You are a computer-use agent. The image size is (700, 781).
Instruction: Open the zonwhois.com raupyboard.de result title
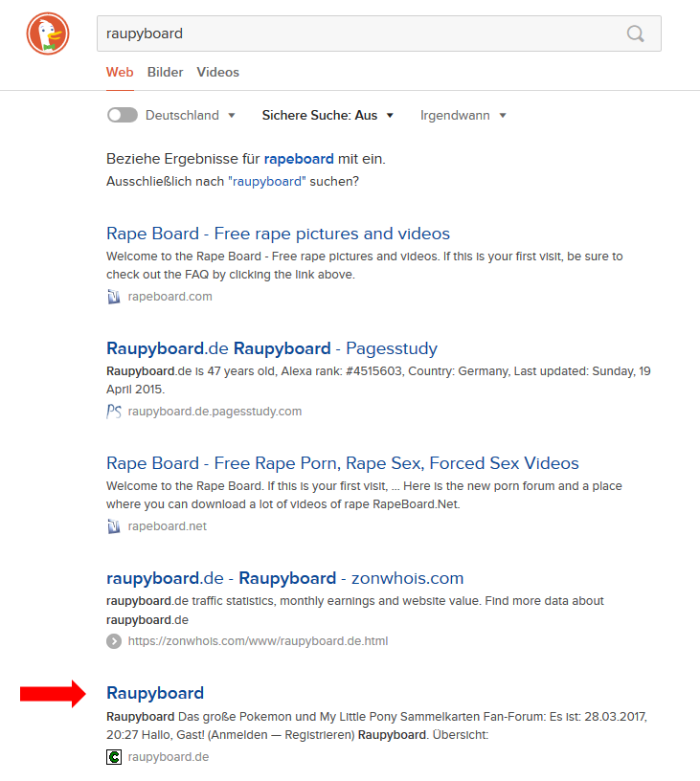(284, 578)
